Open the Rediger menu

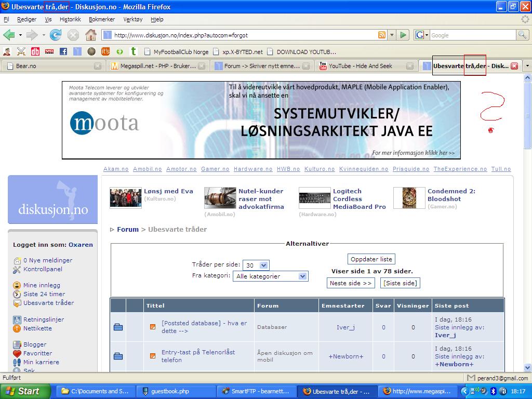click(27, 19)
